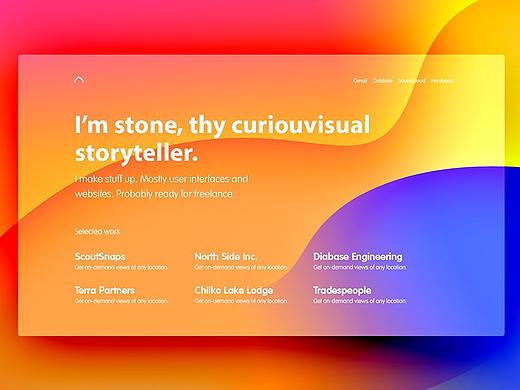Open the Dribbble nav link

coord(382,81)
